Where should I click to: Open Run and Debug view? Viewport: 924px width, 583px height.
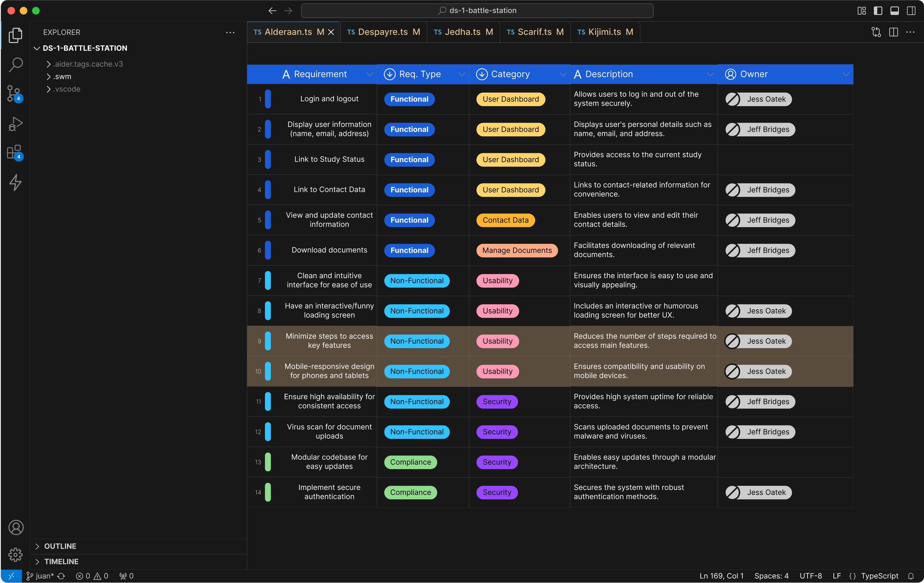point(15,124)
